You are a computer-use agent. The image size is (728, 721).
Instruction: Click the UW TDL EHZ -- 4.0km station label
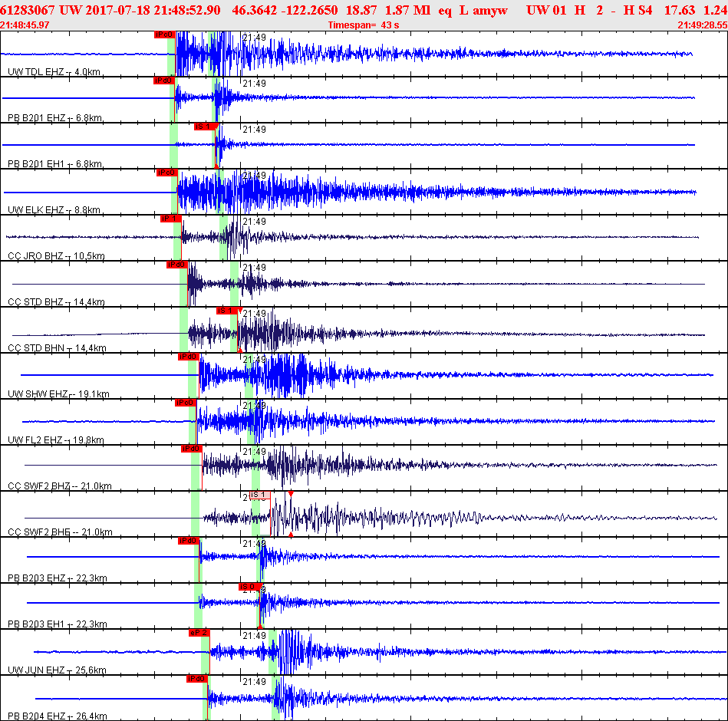tap(54, 72)
